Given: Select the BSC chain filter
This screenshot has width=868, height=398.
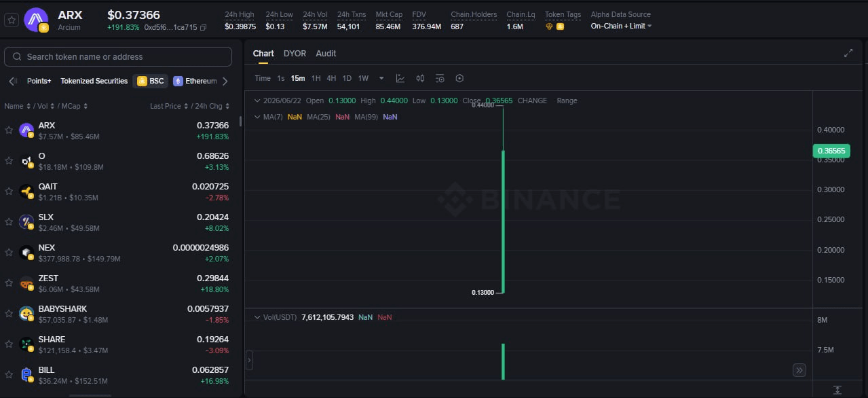Looking at the screenshot, I should point(150,81).
